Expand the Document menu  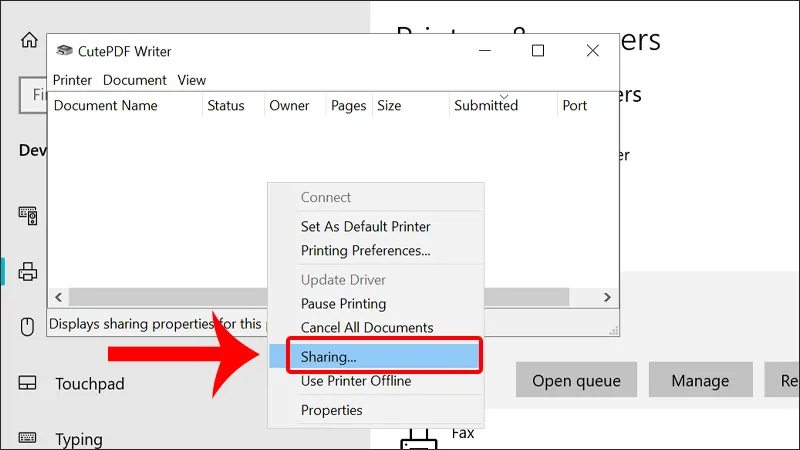coord(134,80)
